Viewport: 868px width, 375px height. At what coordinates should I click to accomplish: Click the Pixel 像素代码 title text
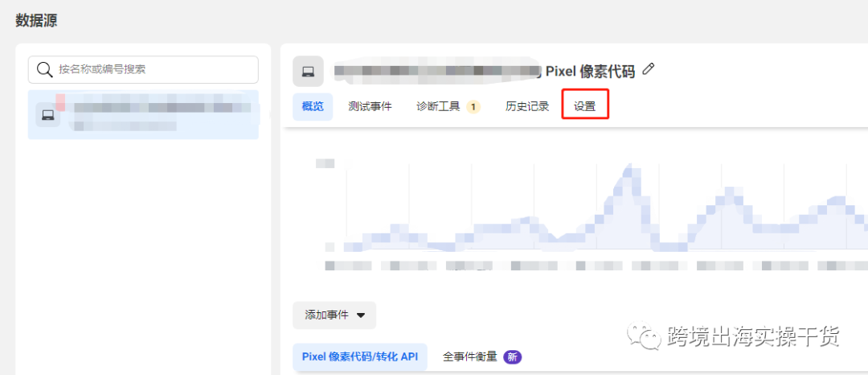[590, 72]
